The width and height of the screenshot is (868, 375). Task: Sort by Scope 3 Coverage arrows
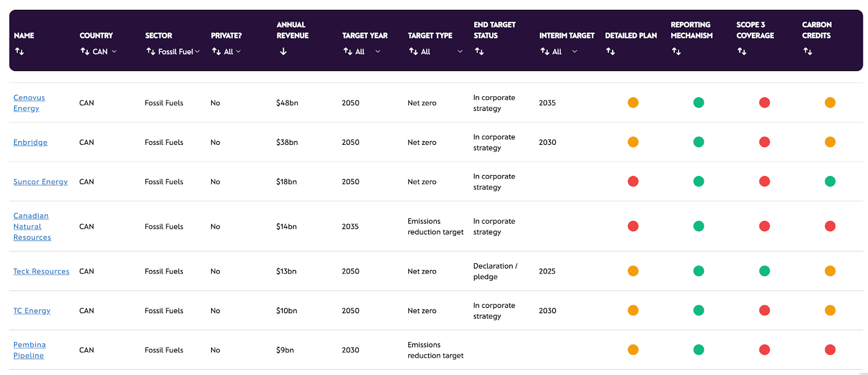click(742, 52)
